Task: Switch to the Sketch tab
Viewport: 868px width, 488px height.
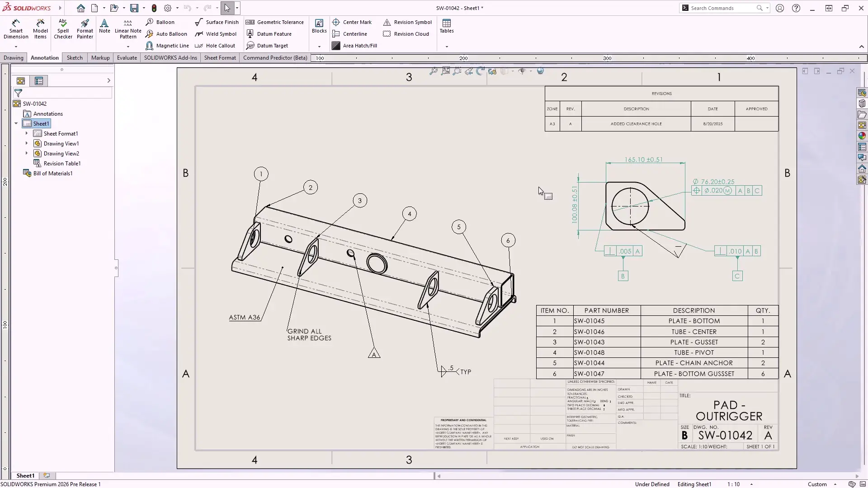Action: click(74, 57)
